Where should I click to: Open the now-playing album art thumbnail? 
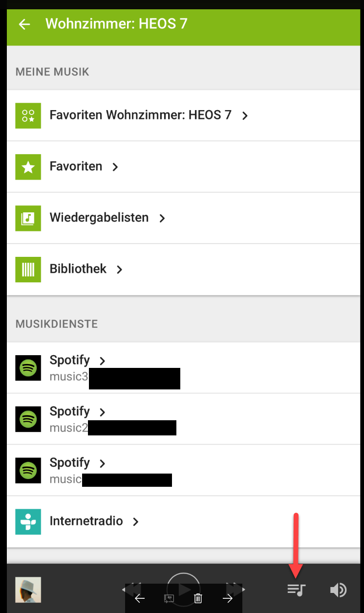[x=28, y=590]
